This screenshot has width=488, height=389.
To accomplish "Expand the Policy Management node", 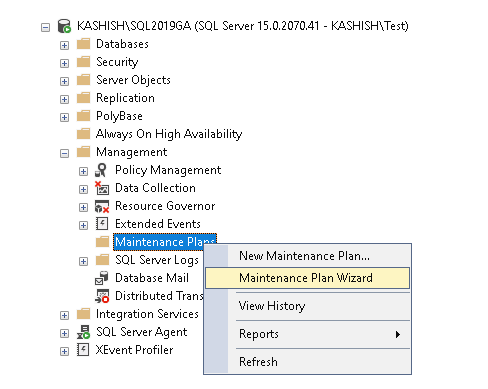I will point(83,171).
